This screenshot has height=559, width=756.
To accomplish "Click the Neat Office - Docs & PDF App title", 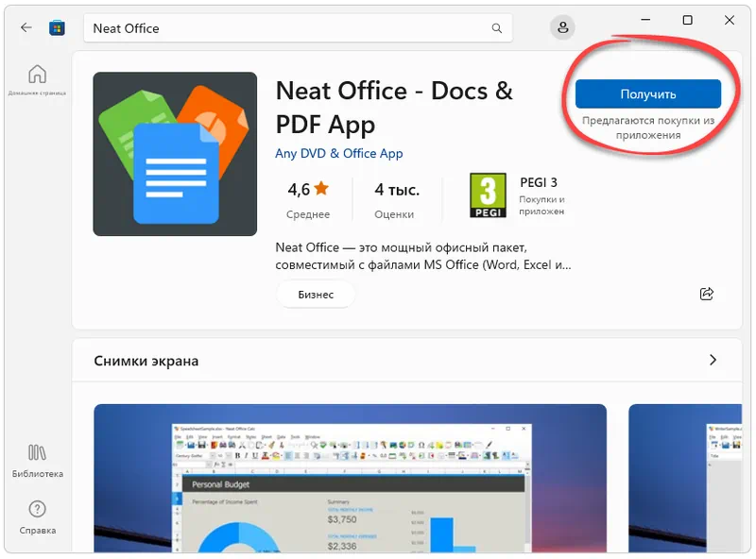I will (x=394, y=108).
